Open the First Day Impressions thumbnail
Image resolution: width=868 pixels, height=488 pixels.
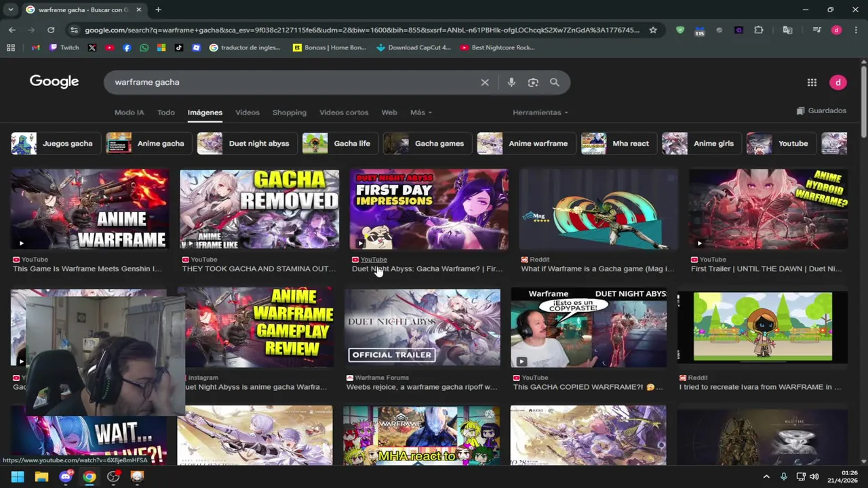coord(429,209)
